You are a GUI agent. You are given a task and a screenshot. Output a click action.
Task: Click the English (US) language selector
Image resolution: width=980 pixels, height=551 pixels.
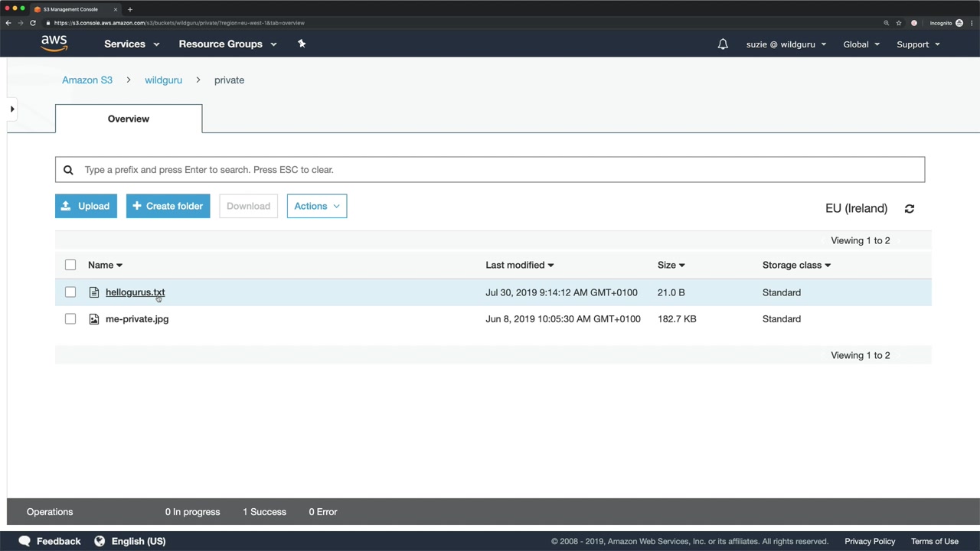tap(139, 541)
